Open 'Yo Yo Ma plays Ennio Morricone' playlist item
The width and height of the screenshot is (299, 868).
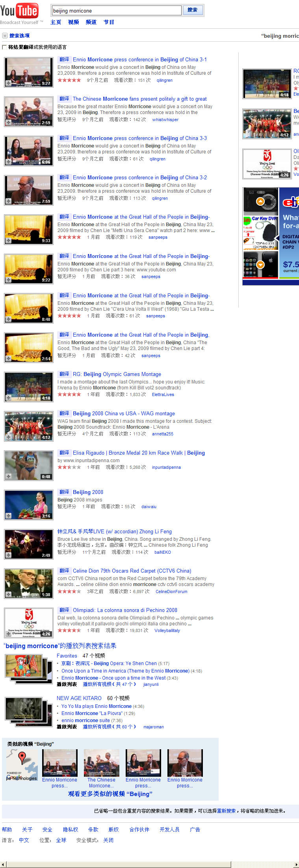point(97,706)
